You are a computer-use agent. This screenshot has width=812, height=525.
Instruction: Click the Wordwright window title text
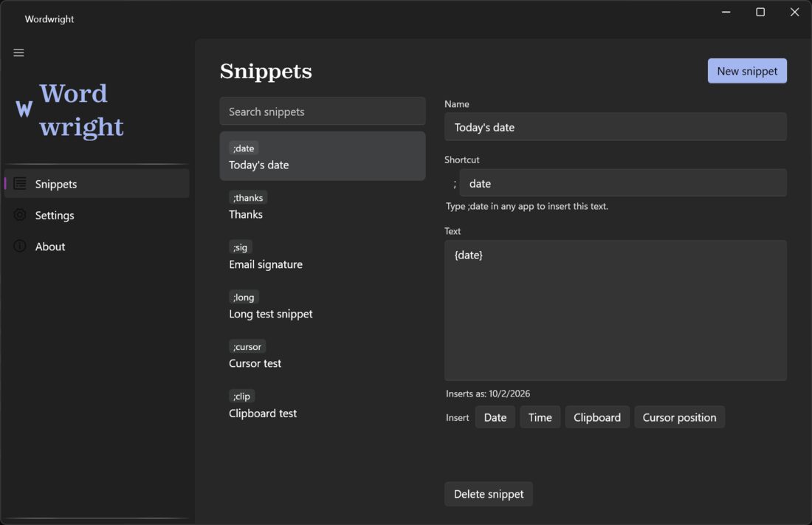pos(49,19)
